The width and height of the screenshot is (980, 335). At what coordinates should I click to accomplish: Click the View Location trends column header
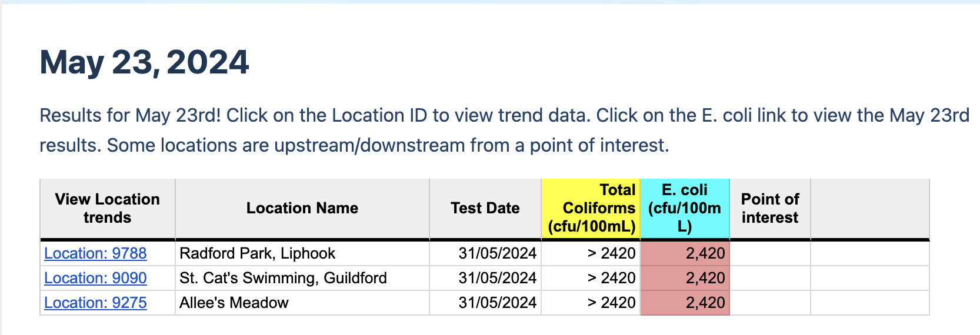click(107, 209)
